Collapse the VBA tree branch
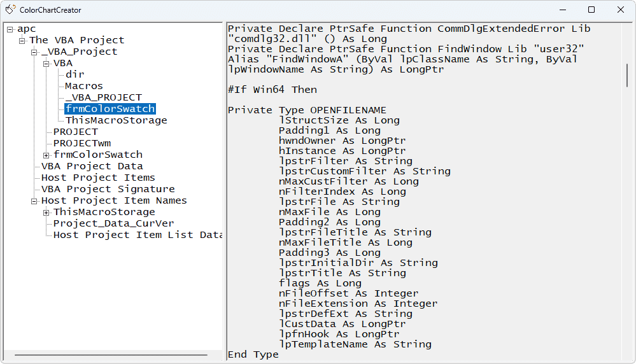 (x=46, y=64)
